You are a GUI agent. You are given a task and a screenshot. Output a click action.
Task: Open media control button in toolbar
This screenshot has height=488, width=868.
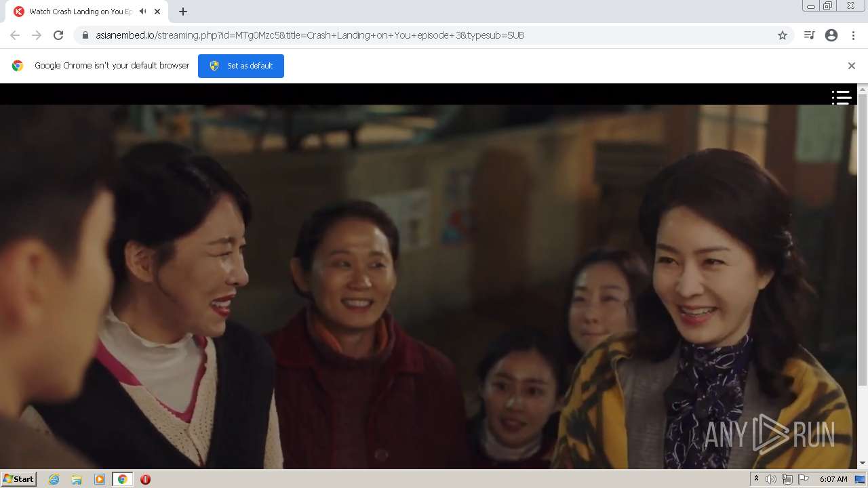tap(809, 35)
